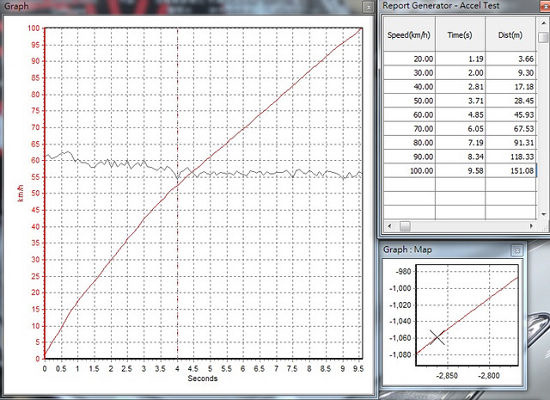This screenshot has height=400, width=550.
Task: Click the Seconds axis label
Action: pyautogui.click(x=202, y=379)
